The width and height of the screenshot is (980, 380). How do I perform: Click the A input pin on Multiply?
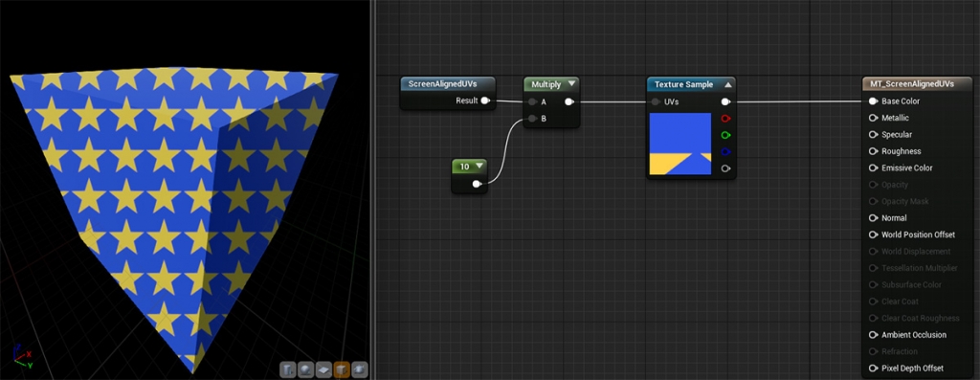[532, 101]
